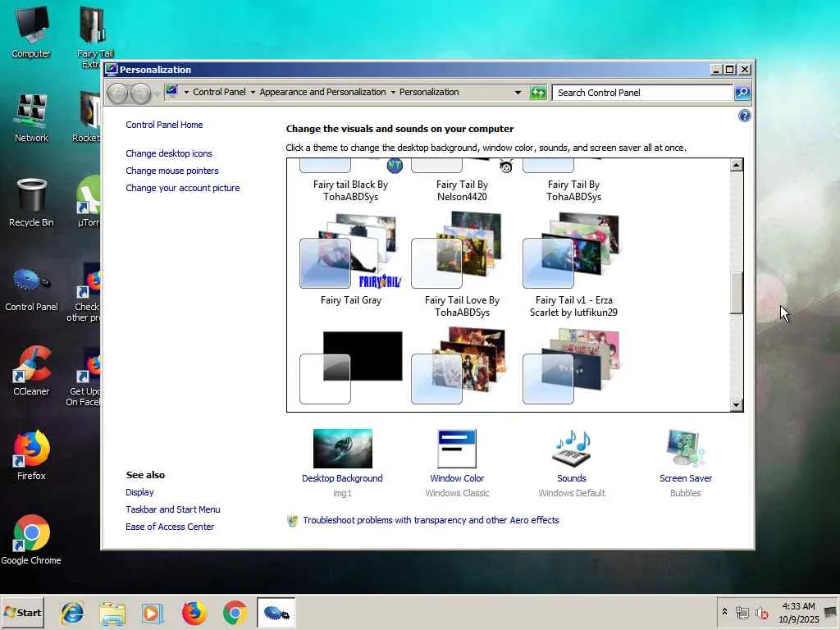The width and height of the screenshot is (840, 630).
Task: Click the theme list scrollbar thumb
Action: (x=736, y=293)
